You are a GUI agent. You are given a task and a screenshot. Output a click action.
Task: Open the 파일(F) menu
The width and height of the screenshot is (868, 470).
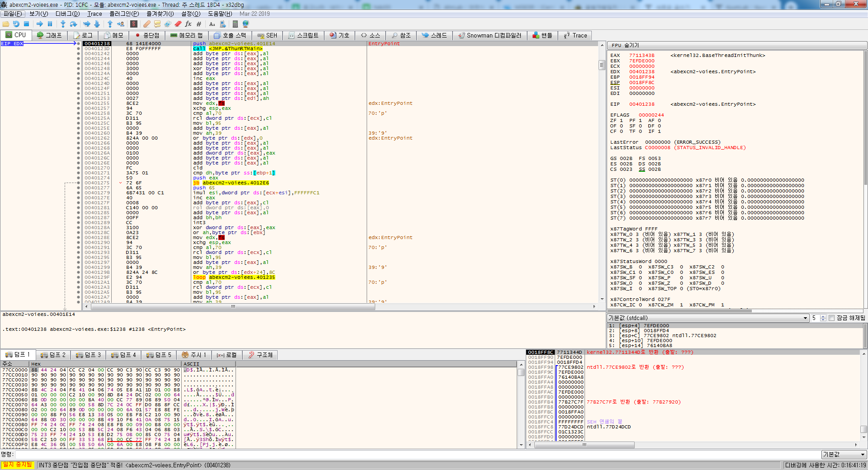(x=13, y=14)
